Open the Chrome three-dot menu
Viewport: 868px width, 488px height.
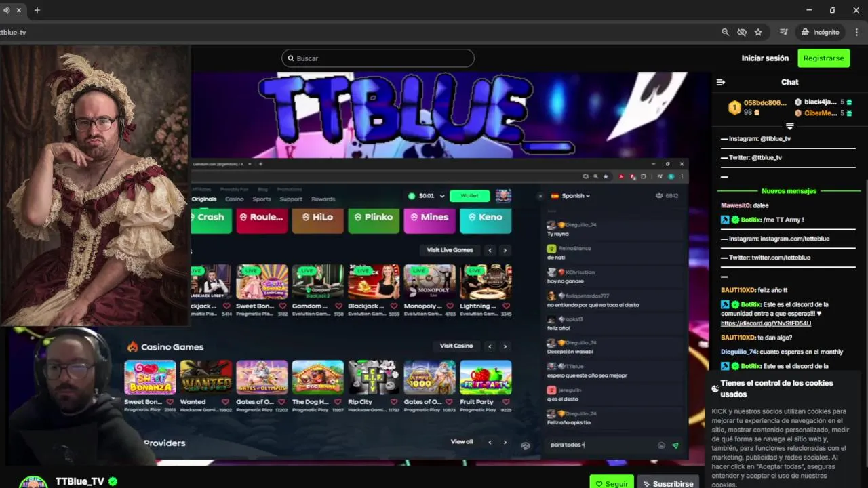(857, 32)
